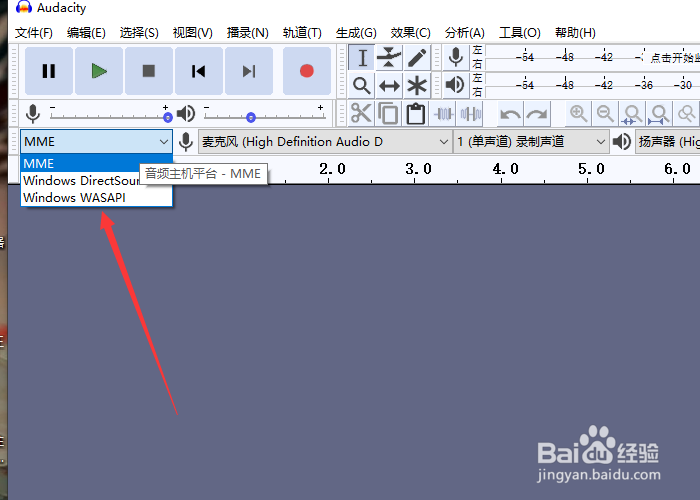700x500 pixels.
Task: Click the Undo arrow icon
Action: (x=510, y=113)
